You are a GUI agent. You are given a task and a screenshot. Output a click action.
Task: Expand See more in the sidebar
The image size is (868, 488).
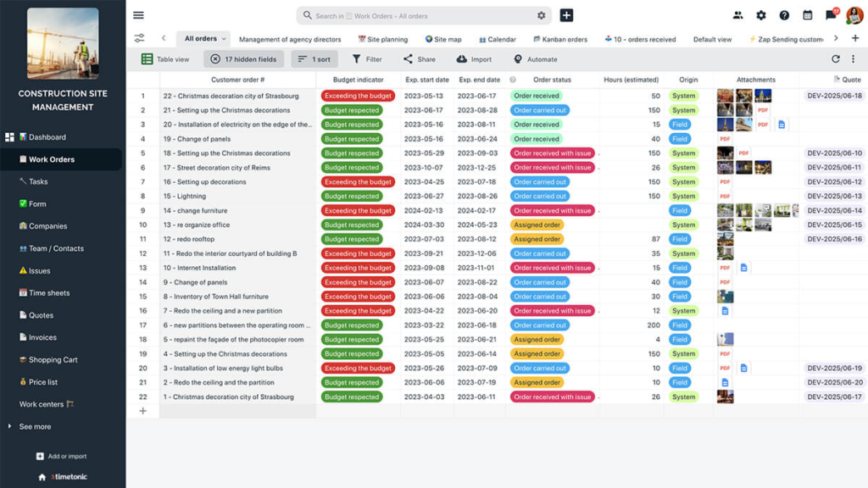(x=35, y=427)
